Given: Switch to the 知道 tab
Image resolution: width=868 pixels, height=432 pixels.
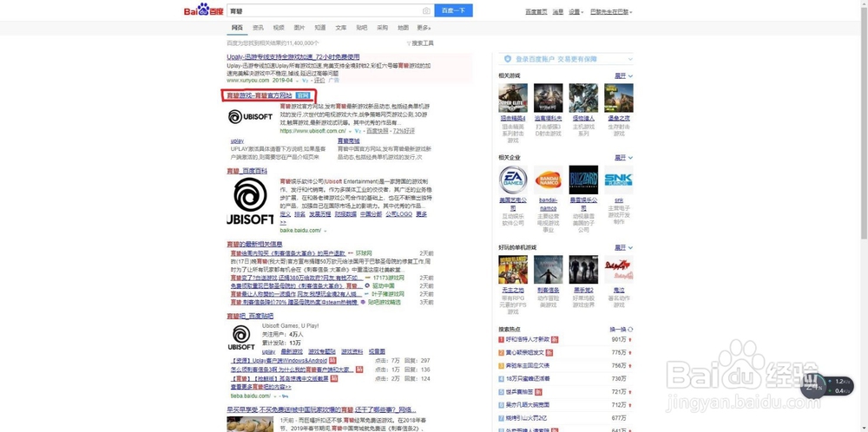Looking at the screenshot, I should pos(320,28).
